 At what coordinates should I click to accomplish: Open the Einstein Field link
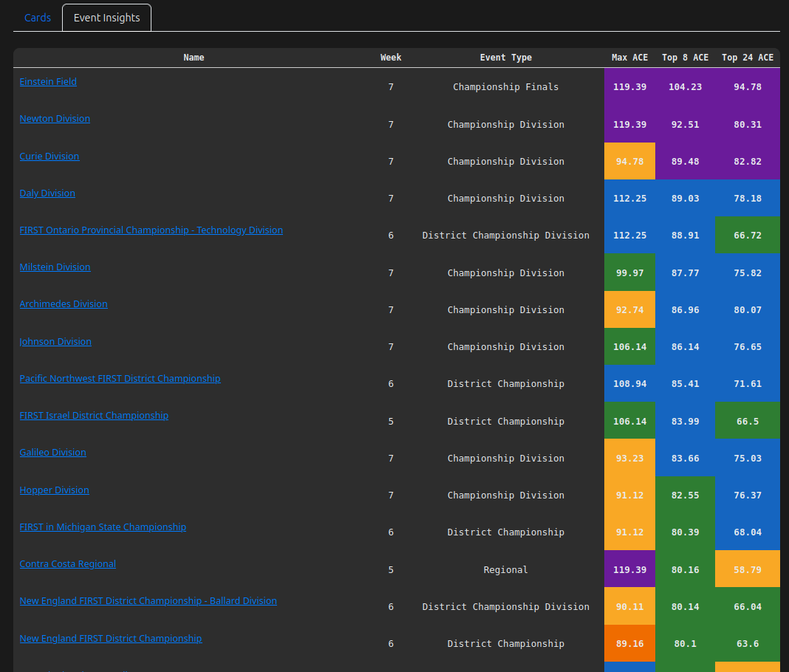pos(48,81)
